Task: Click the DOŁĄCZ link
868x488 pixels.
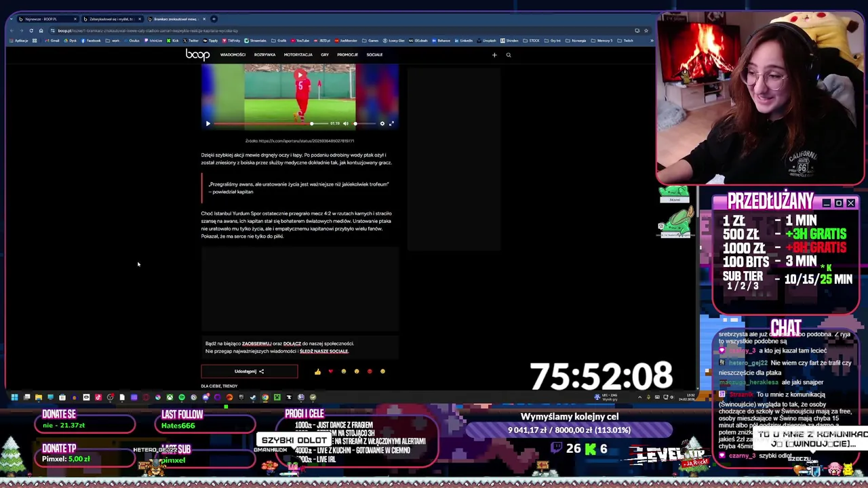Action: [292, 344]
